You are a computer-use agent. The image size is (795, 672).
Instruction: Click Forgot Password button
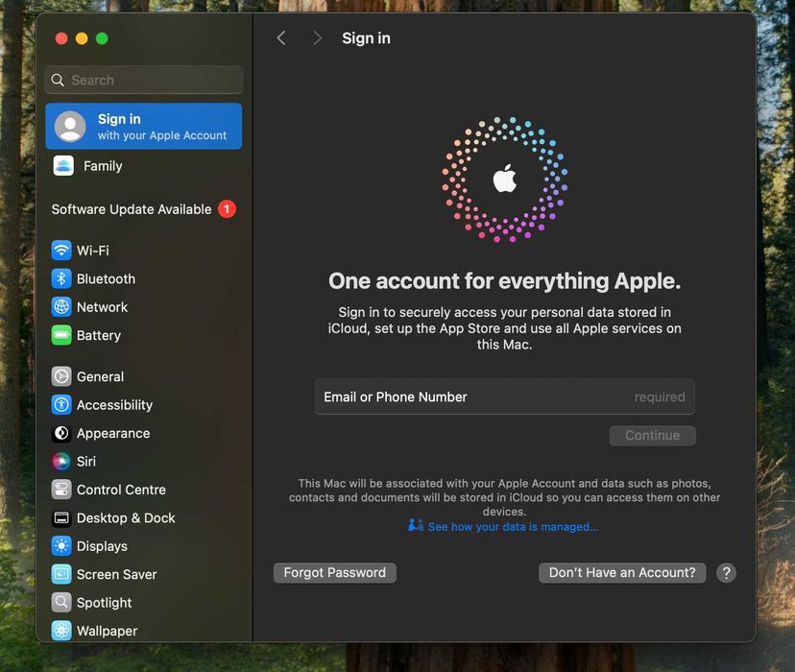[x=335, y=573]
